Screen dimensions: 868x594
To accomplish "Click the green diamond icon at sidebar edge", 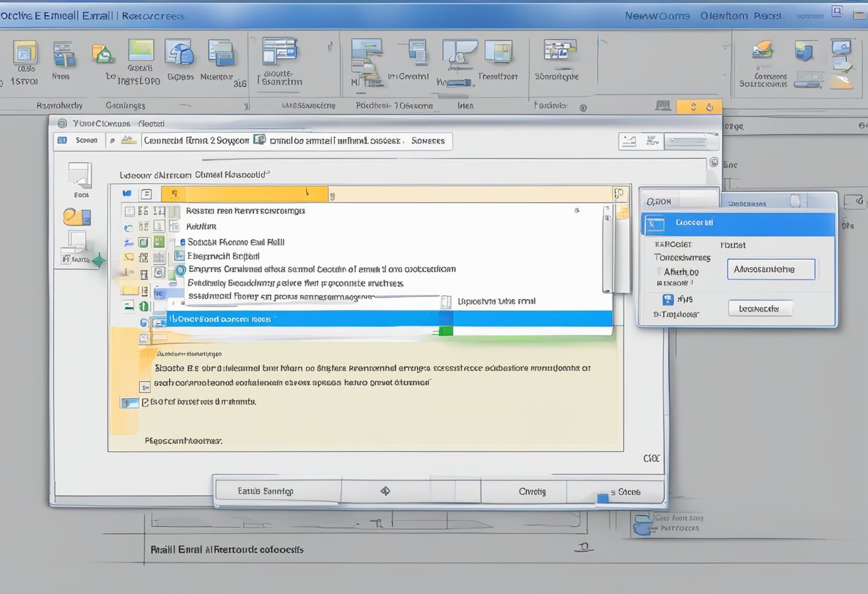I will pos(98,262).
